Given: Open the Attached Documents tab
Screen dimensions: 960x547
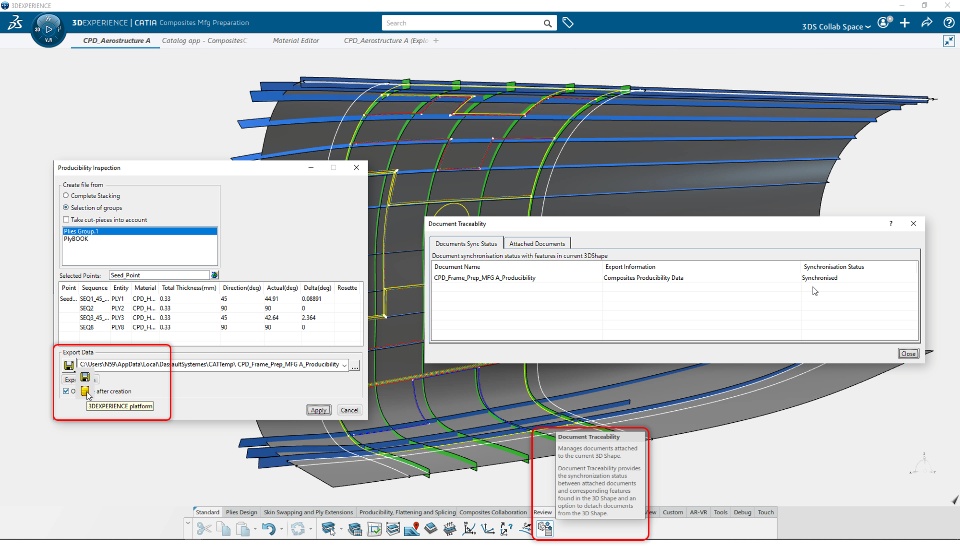Looking at the screenshot, I should 537,243.
